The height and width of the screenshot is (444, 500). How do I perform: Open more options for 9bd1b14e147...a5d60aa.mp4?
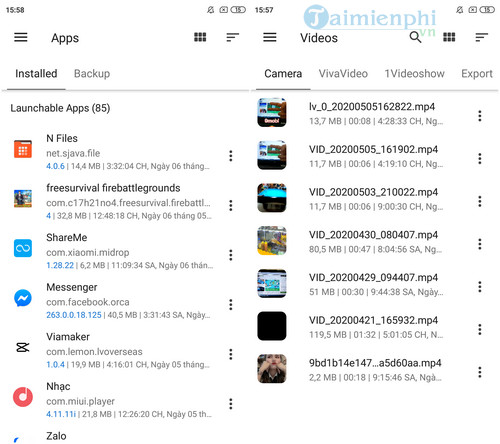[480, 372]
